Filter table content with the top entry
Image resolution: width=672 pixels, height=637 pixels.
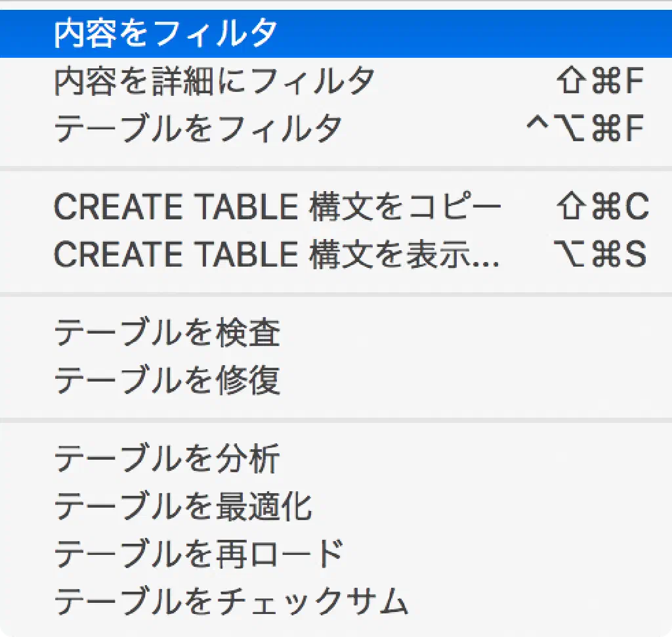(x=165, y=33)
